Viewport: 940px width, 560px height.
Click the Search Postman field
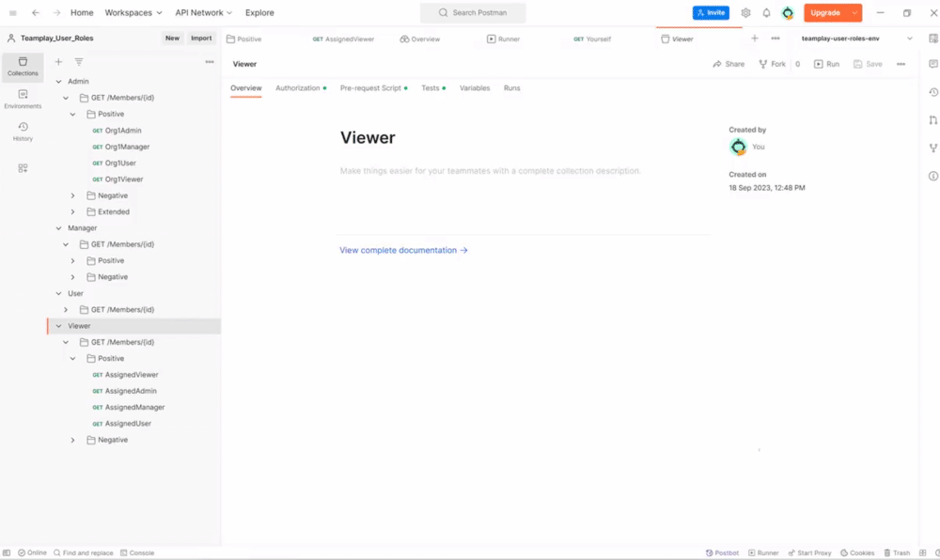473,12
